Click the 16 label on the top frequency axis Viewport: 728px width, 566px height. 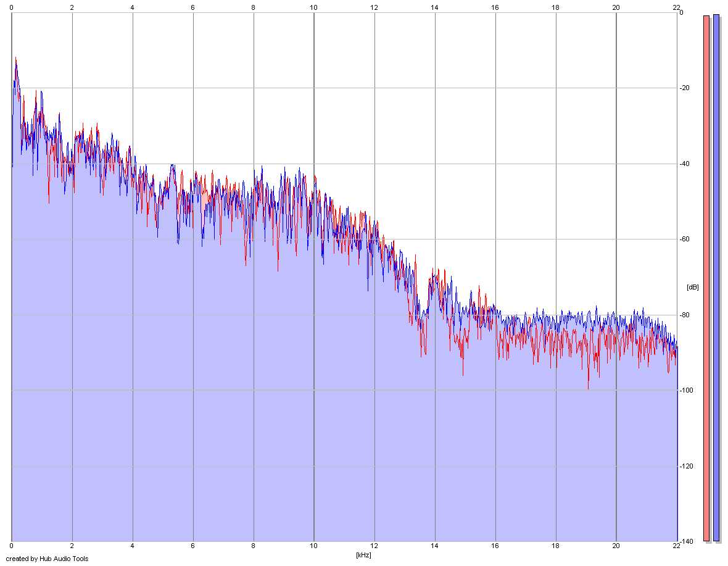[495, 7]
